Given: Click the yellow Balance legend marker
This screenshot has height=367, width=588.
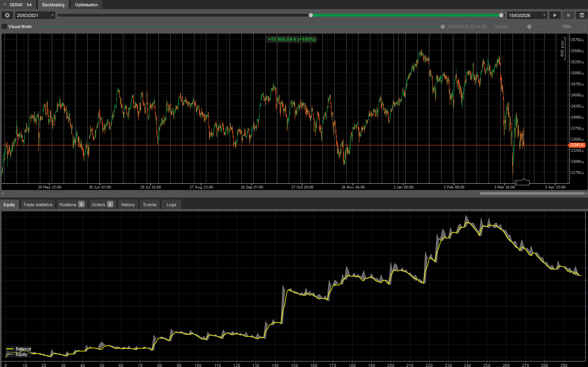Looking at the screenshot, I should pos(9,349).
